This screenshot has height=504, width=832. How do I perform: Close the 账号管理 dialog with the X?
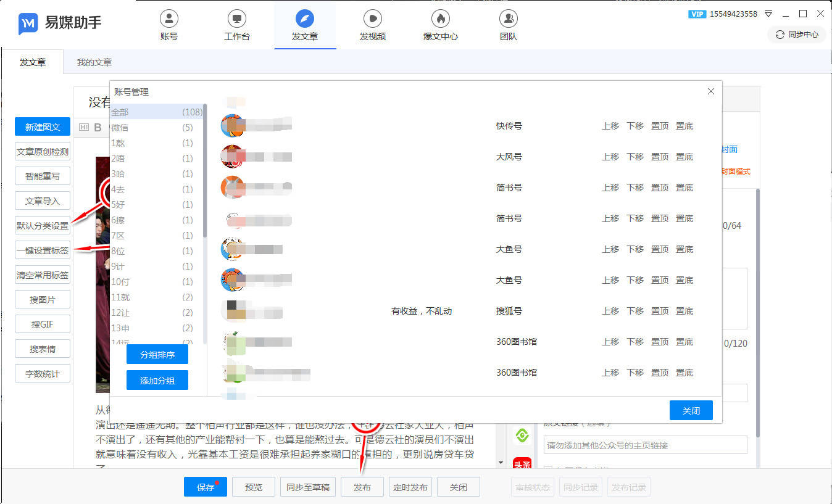click(x=710, y=91)
